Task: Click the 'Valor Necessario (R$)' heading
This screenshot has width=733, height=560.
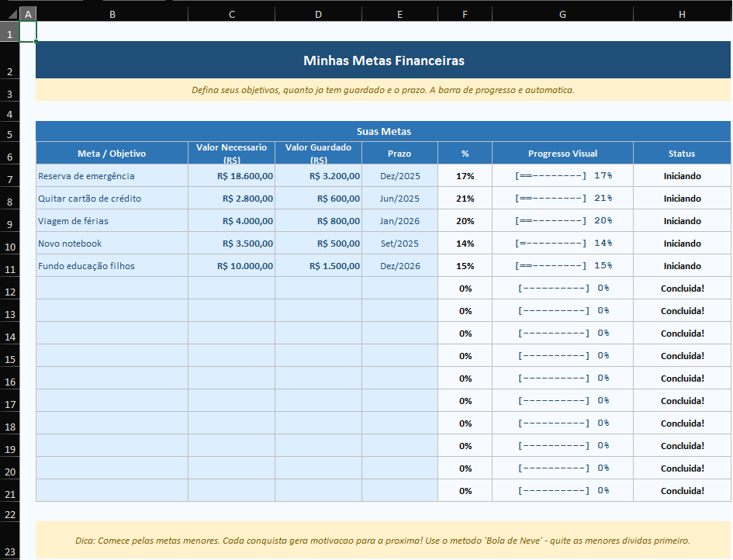Action: tap(231, 154)
